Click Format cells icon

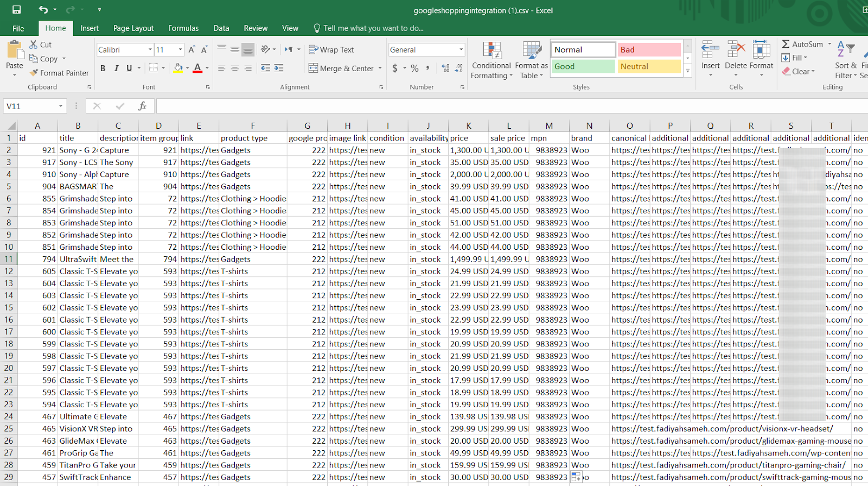tap(761, 49)
